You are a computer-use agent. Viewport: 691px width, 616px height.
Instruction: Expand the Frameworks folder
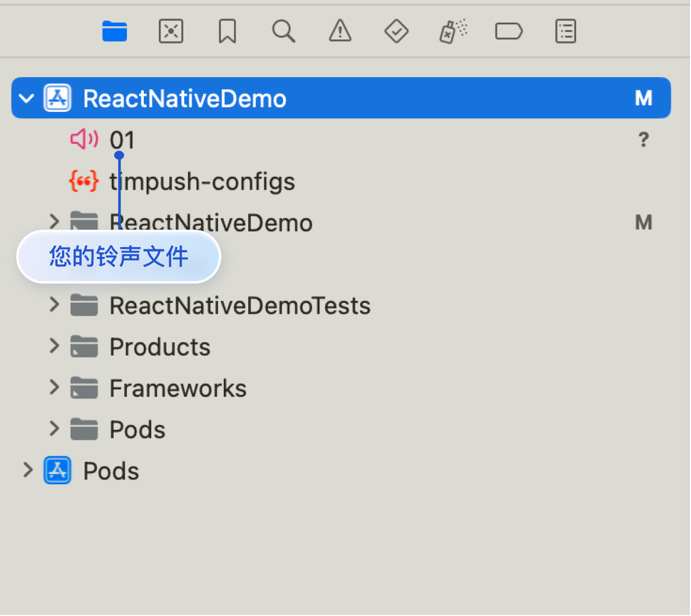[54, 387]
